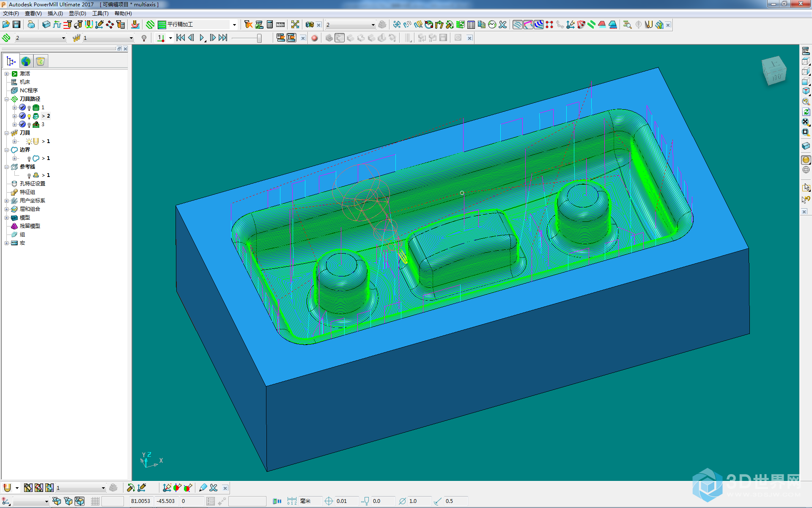Open the active tool 1 dropdown

[131, 38]
